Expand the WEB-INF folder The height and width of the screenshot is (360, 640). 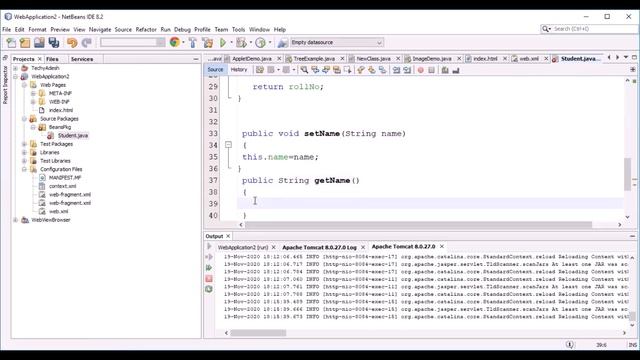point(33,102)
